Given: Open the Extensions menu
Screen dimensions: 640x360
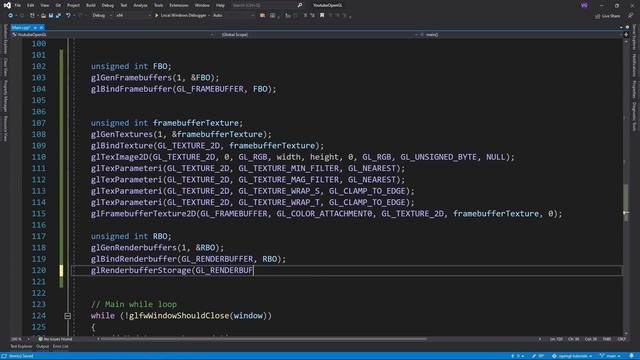Looking at the screenshot, I should click(179, 5).
